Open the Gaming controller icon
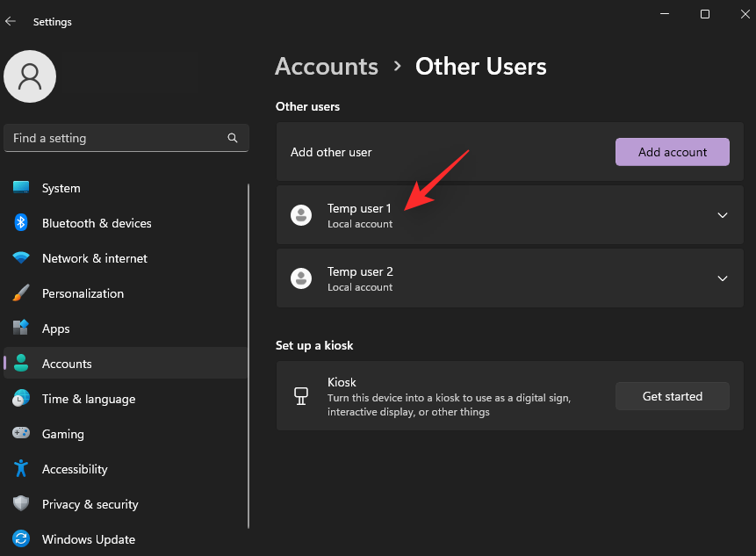756x556 pixels. click(21, 433)
